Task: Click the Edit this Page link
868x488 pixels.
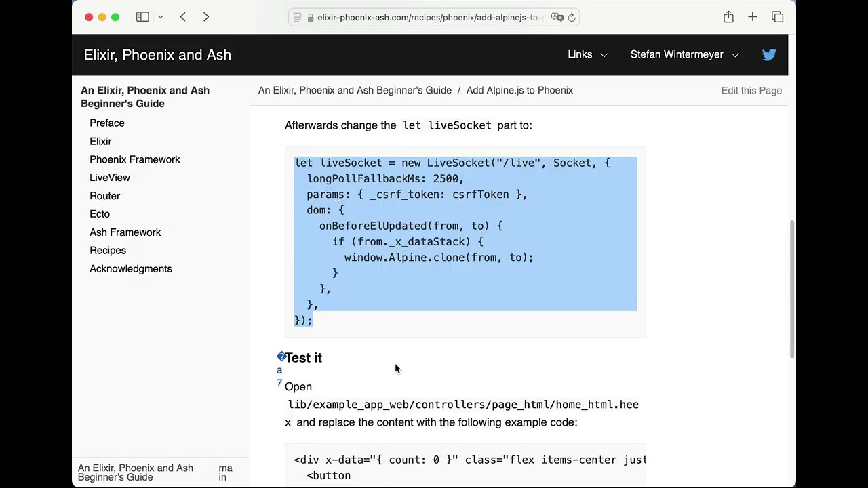Action: 751,91
